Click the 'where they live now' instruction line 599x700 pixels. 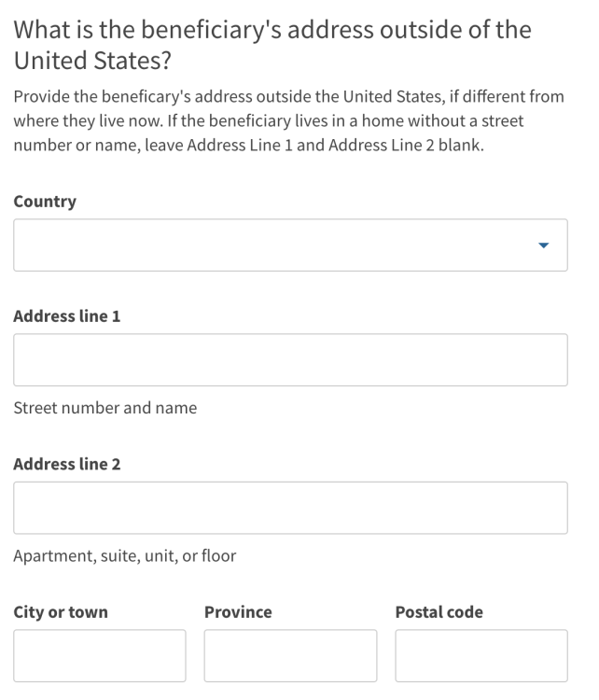point(269,121)
